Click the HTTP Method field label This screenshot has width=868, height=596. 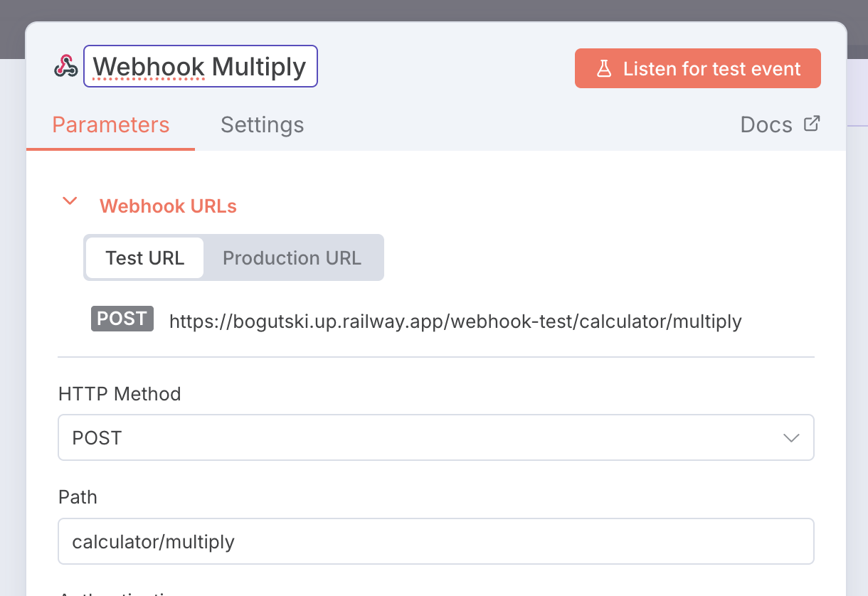coord(120,394)
